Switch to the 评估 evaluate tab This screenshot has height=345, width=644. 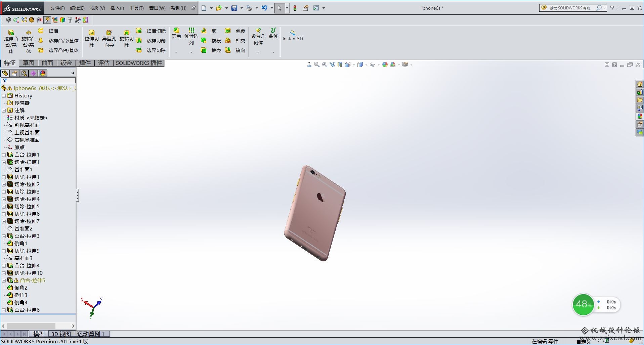coord(103,63)
